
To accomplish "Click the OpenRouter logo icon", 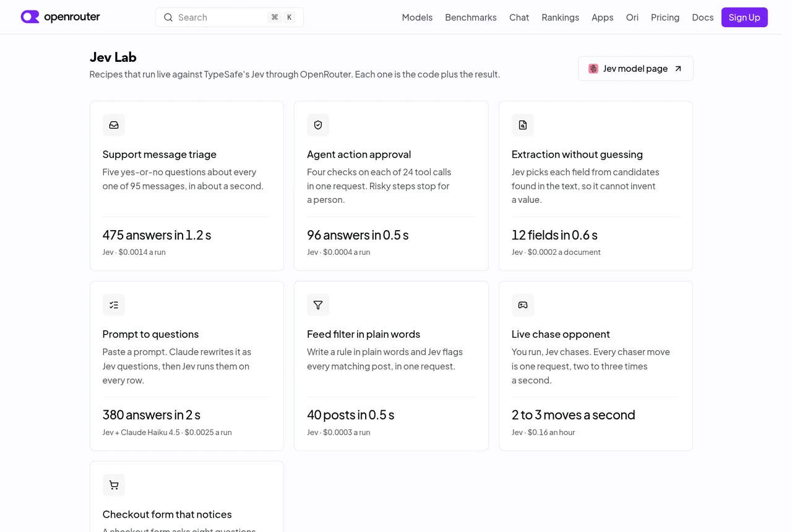I will pos(30,17).
